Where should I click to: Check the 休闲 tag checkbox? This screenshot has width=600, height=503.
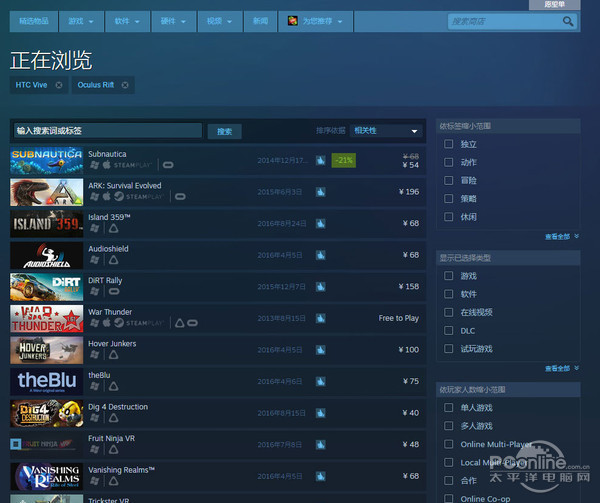(x=448, y=217)
